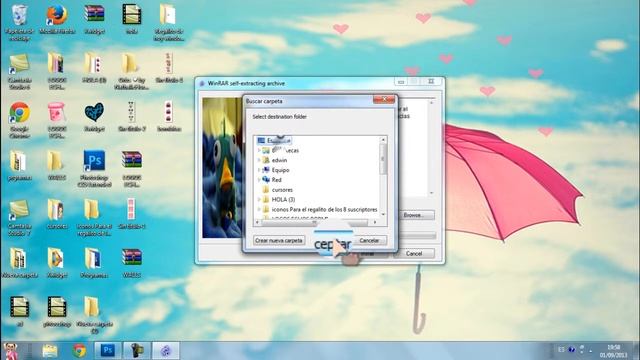Click the folder tree's scroll-up arrow
Image resolution: width=640 pixels, height=360 pixels.
click(383, 140)
